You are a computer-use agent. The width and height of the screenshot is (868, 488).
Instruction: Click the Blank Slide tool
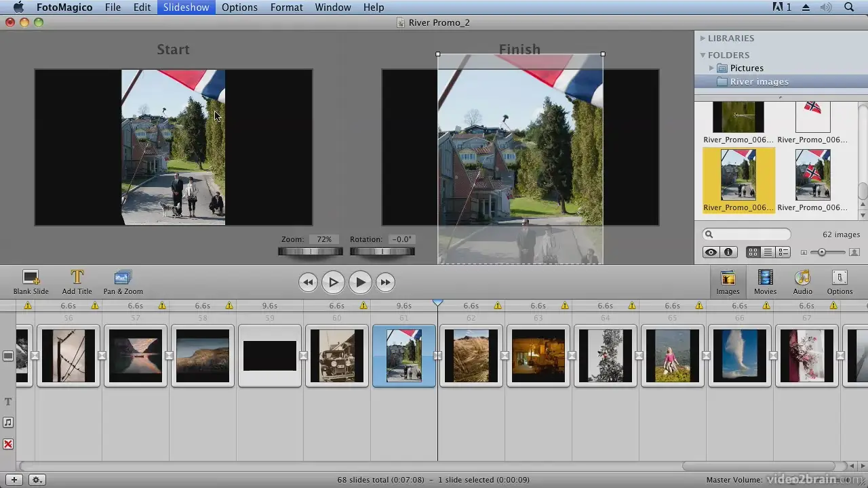click(x=31, y=281)
